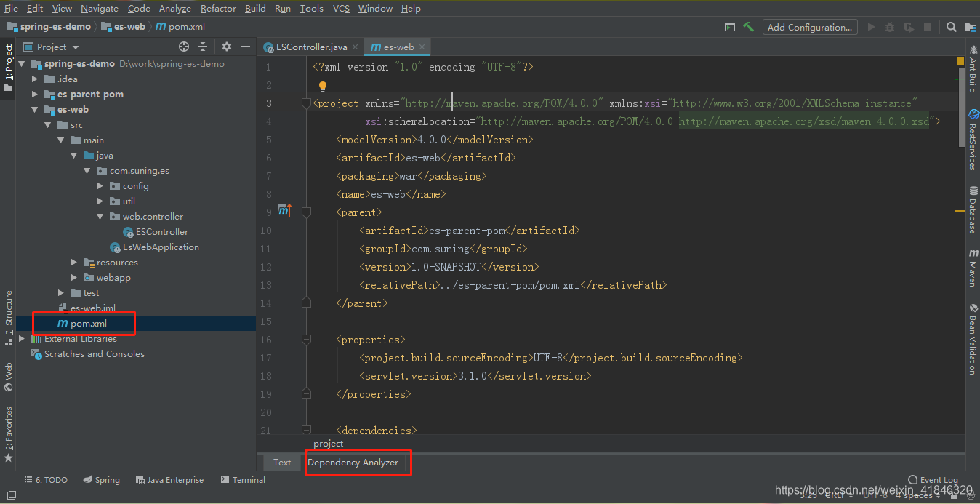Screen dimensions: 980x504
Task: Click the Search Everywhere magnifier icon
Action: 952,27
